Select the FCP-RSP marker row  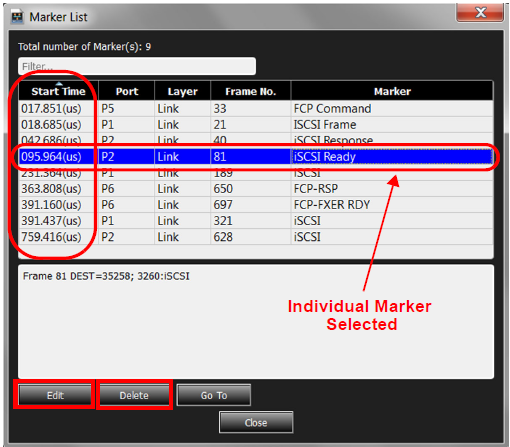pos(256,189)
